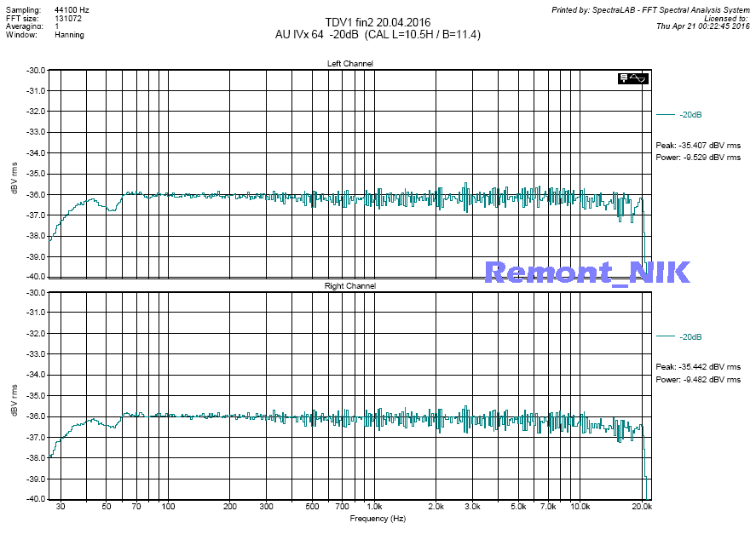Select the title TDV1 fin2 20.04.2016
The image size is (756, 534).
[378, 22]
